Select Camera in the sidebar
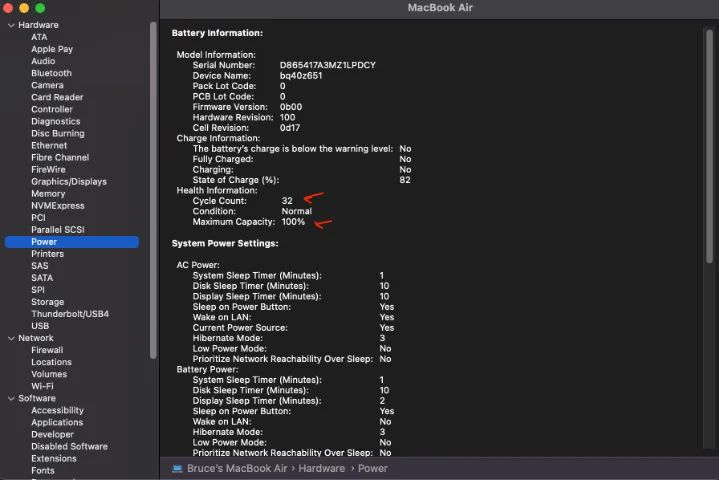 (x=47, y=85)
